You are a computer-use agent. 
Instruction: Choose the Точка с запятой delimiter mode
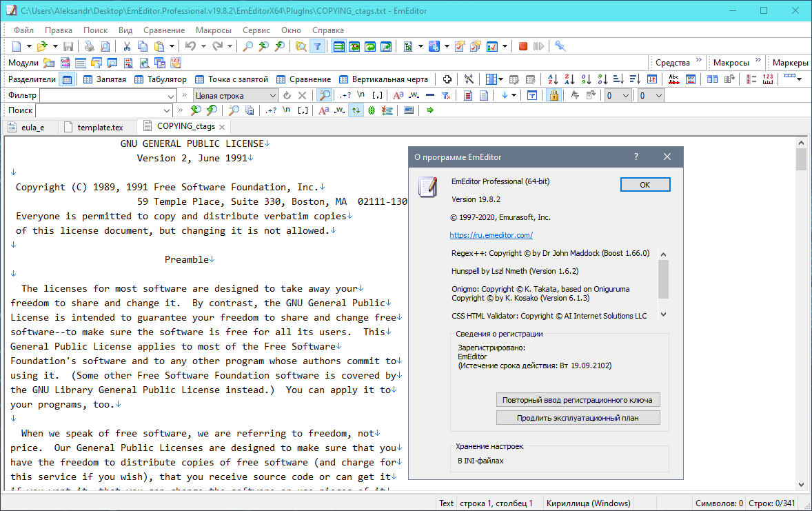click(232, 79)
